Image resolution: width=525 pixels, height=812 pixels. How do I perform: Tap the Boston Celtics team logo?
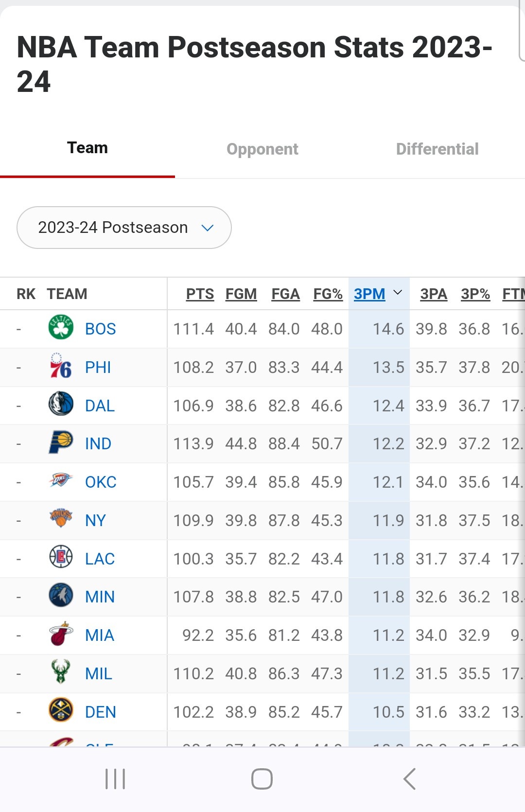(x=61, y=327)
